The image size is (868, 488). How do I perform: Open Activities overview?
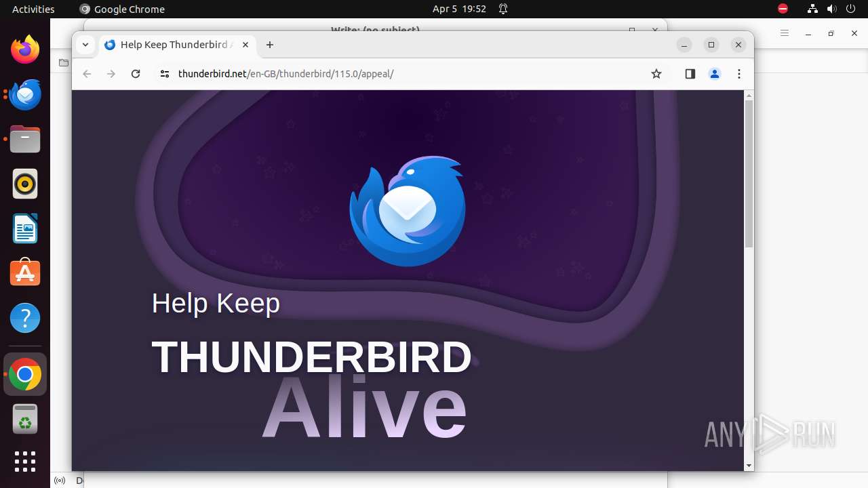click(x=33, y=9)
